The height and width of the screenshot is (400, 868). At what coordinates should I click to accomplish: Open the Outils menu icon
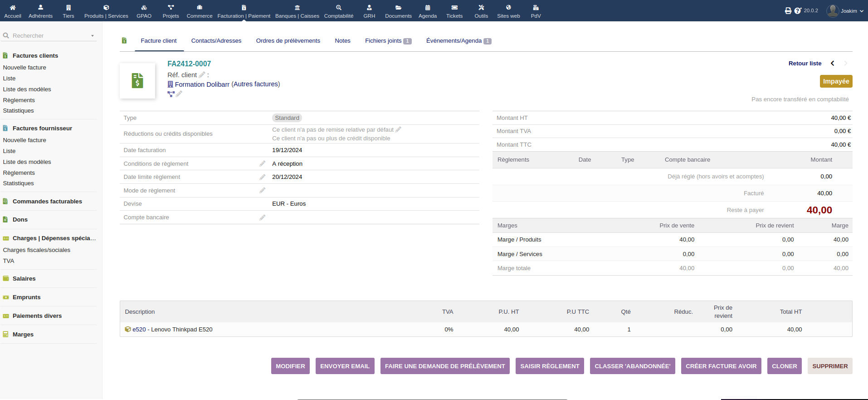[481, 7]
